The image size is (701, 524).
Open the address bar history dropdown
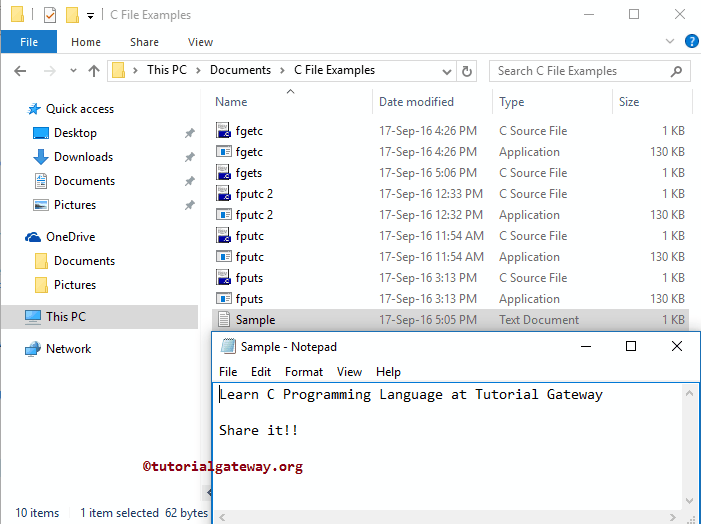pos(446,72)
